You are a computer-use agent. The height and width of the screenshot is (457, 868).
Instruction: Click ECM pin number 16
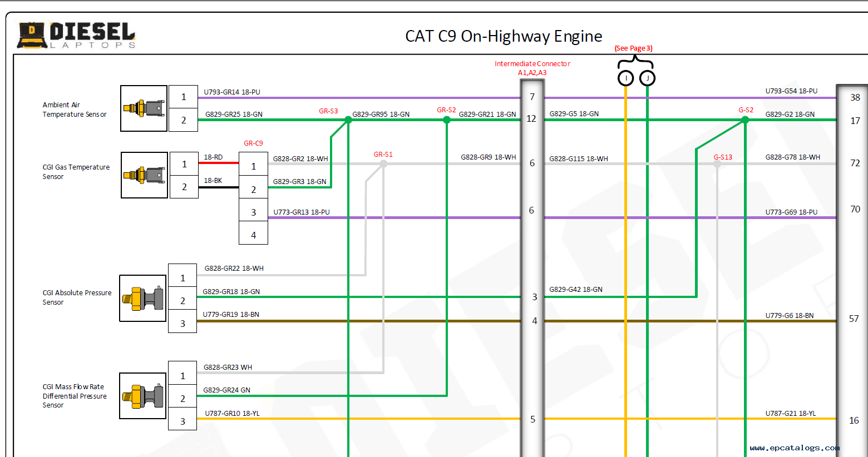(x=854, y=421)
